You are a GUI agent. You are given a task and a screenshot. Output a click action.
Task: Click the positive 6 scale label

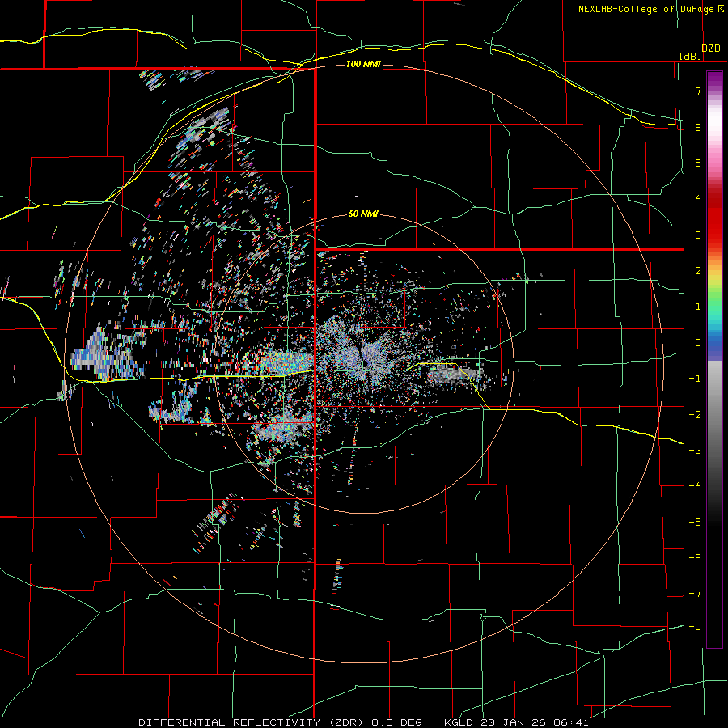[698, 127]
